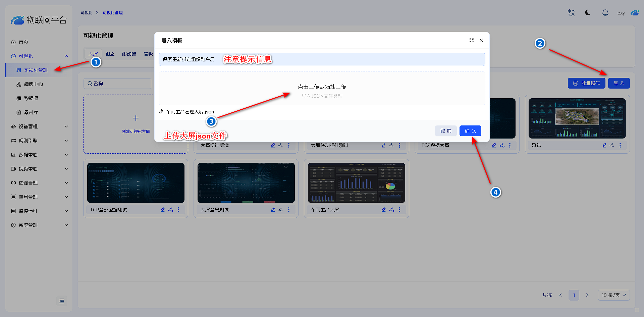The width and height of the screenshot is (644, 317).
Task: Click the edit icon for 测试 card
Action: click(x=604, y=145)
